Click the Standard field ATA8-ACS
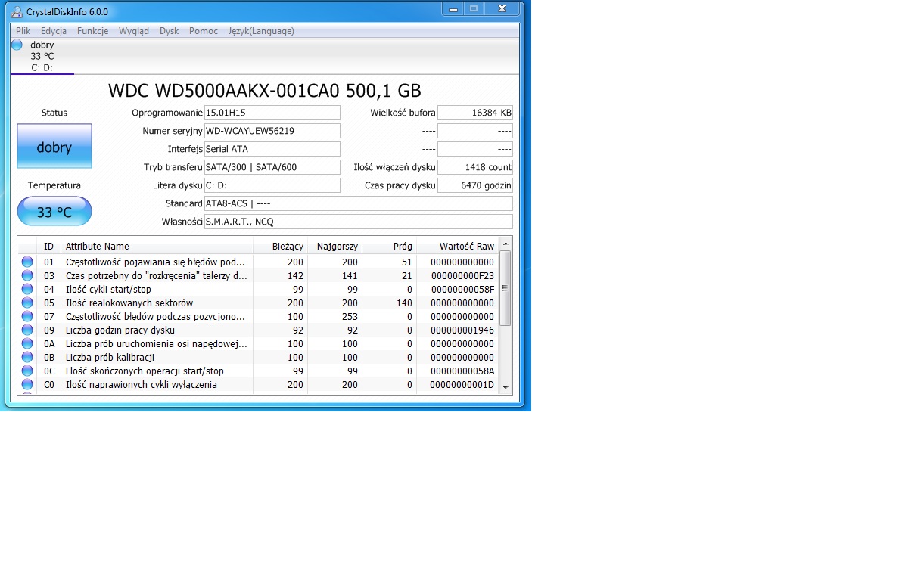924x574 pixels. [359, 203]
